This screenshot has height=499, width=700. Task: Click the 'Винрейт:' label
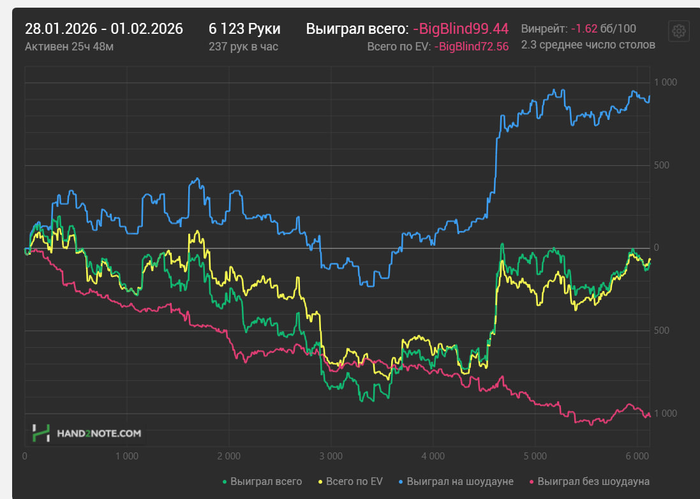tap(544, 29)
